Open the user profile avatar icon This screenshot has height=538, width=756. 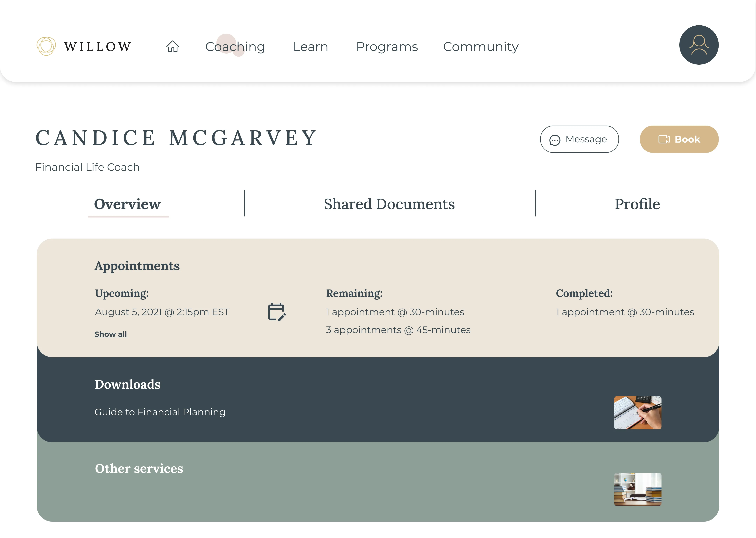pos(698,45)
